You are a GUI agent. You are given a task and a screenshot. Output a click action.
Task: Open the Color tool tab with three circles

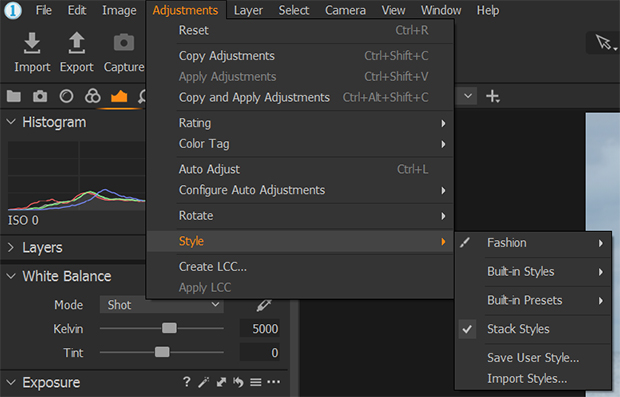(93, 96)
